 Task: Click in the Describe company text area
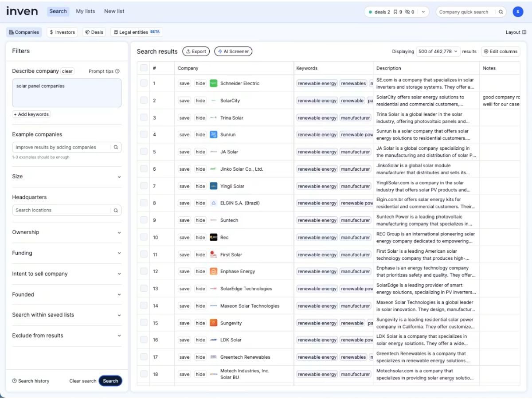pos(66,93)
